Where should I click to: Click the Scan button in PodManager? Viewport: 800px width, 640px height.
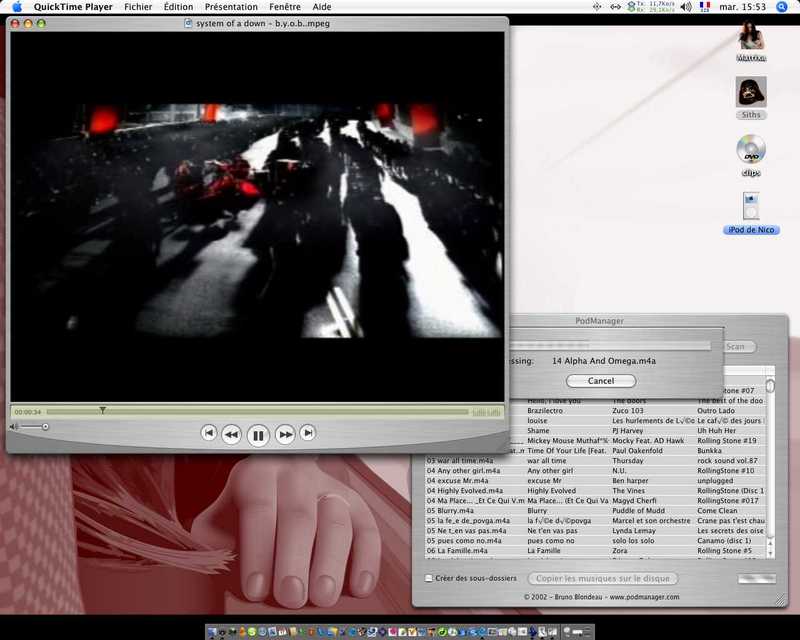(739, 347)
